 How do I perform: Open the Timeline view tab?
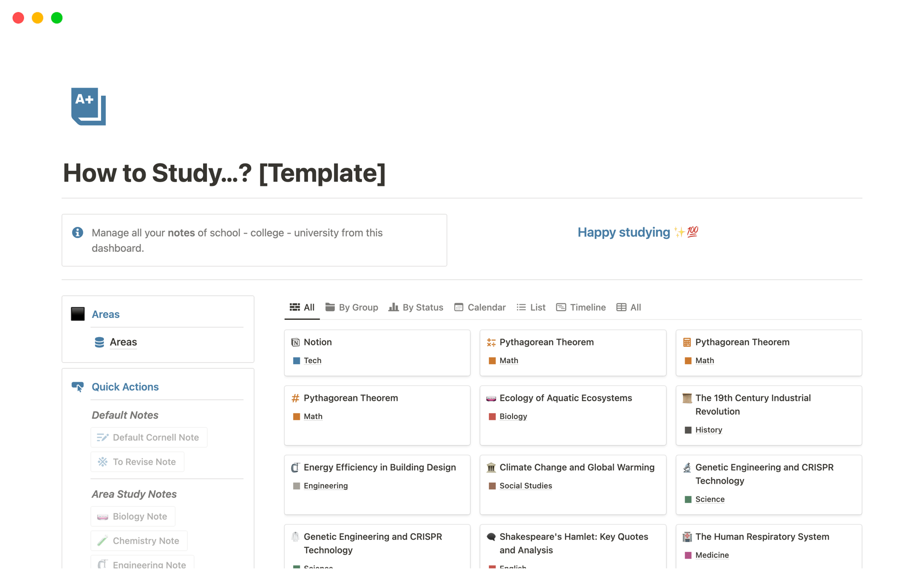[581, 307]
